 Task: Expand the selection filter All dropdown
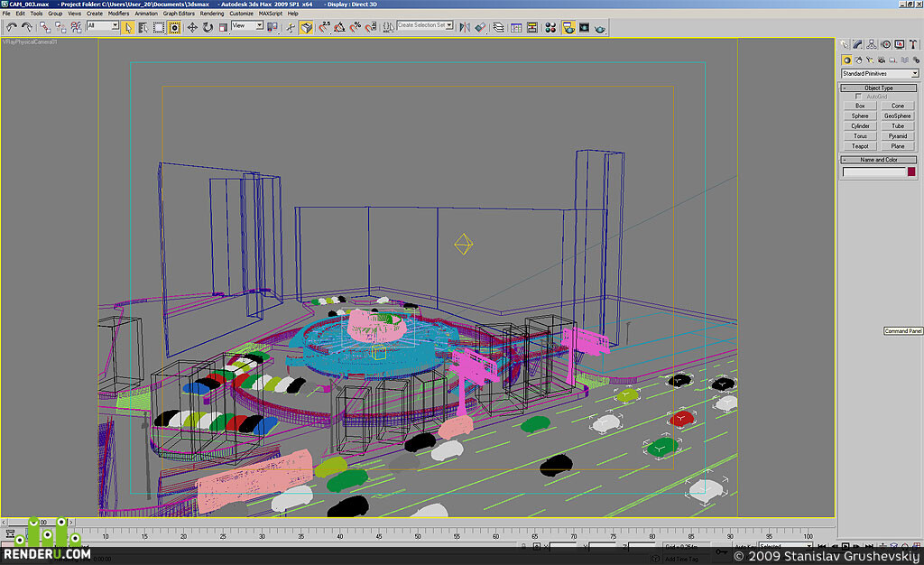(x=103, y=25)
